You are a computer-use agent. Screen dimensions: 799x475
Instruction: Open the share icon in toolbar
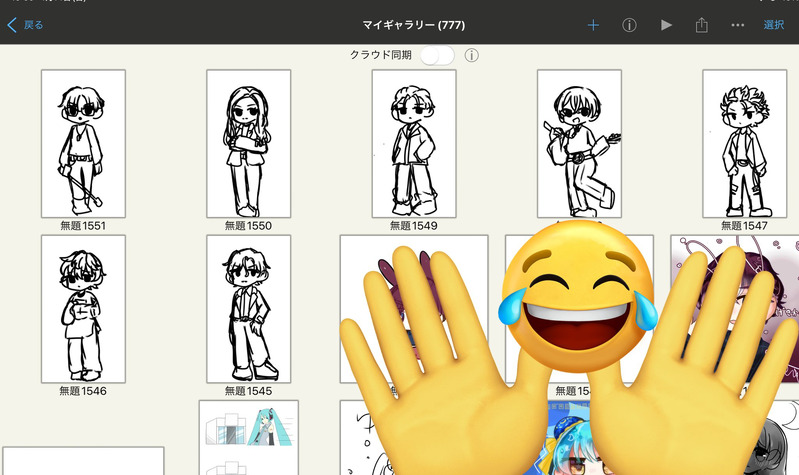click(702, 24)
